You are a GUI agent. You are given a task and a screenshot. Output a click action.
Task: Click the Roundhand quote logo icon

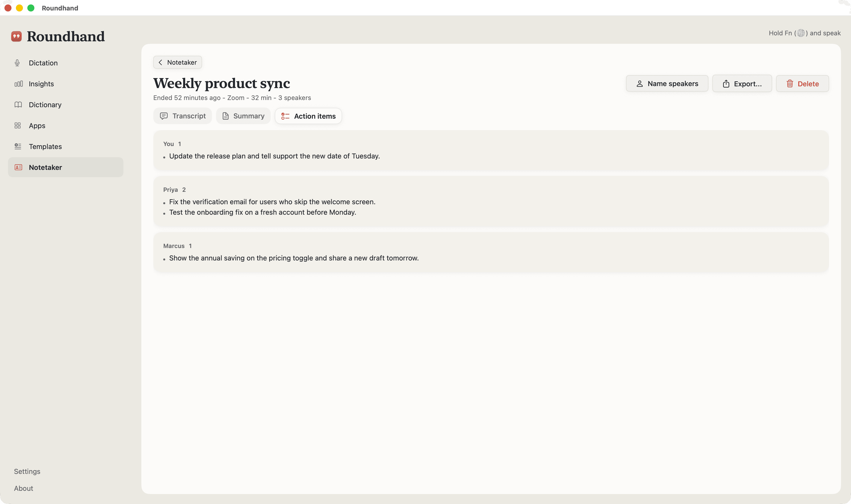(x=16, y=36)
